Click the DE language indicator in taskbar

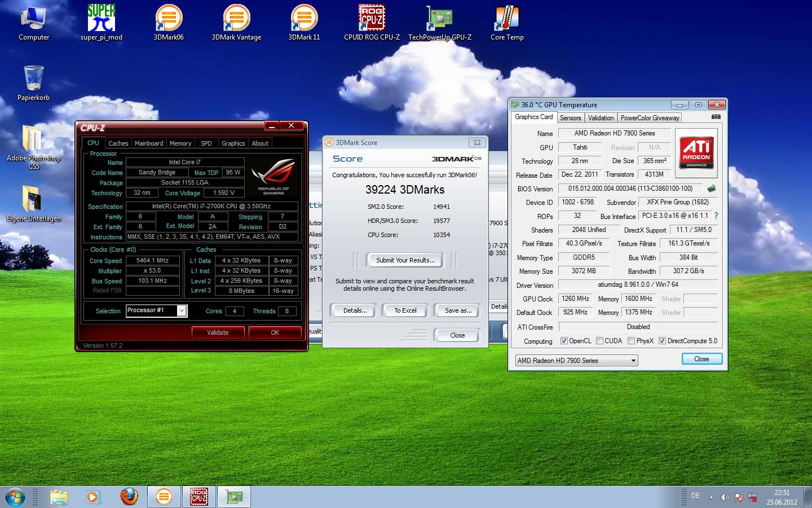(x=695, y=496)
